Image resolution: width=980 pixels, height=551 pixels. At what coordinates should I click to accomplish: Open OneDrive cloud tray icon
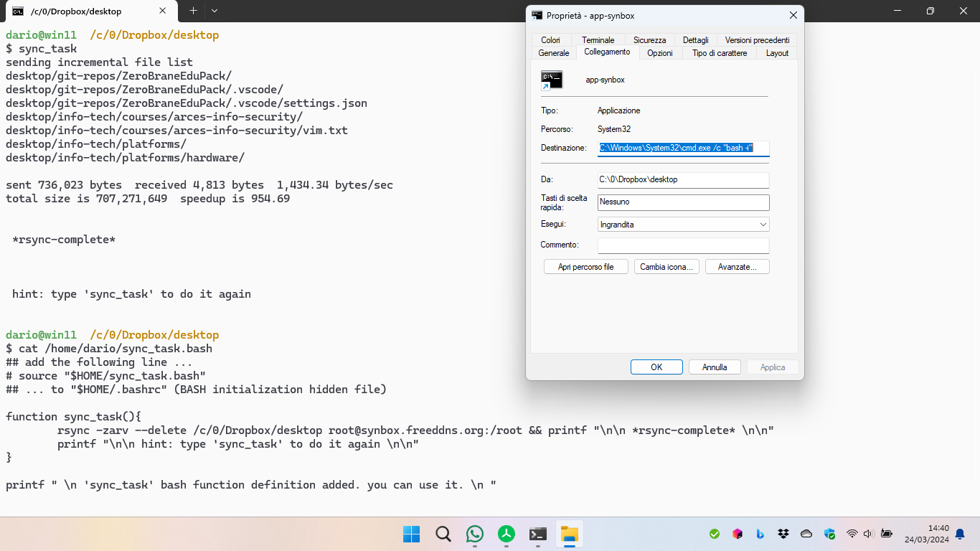[806, 534]
